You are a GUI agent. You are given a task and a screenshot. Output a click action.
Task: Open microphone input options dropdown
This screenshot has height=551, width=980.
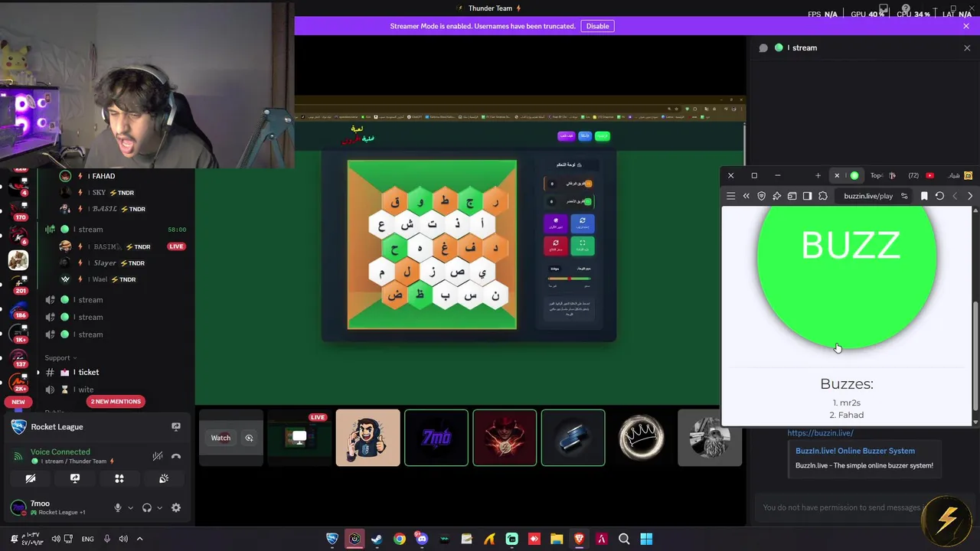(130, 507)
